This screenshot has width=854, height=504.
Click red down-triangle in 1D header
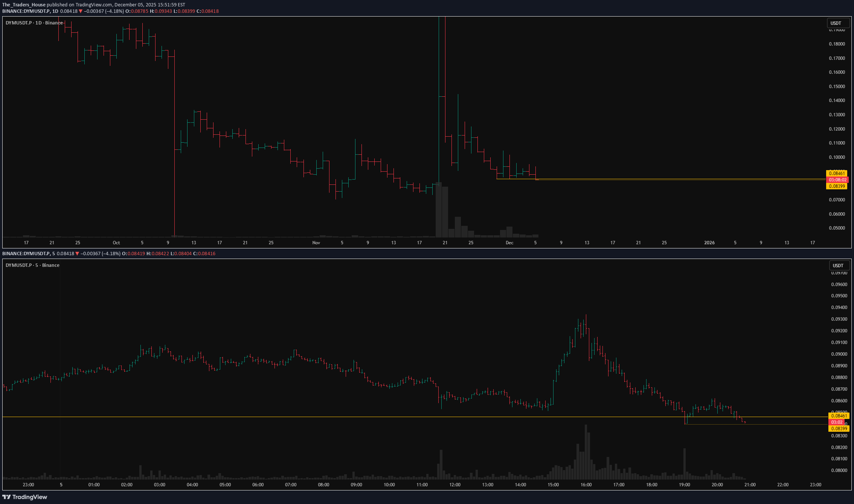[81, 11]
